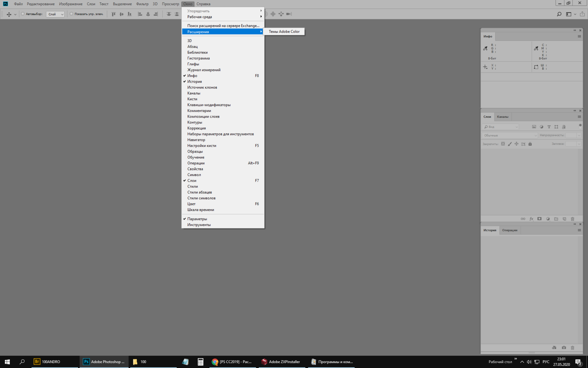This screenshot has width=588, height=368.
Task: Click the align right edges icon
Action: [x=156, y=14]
